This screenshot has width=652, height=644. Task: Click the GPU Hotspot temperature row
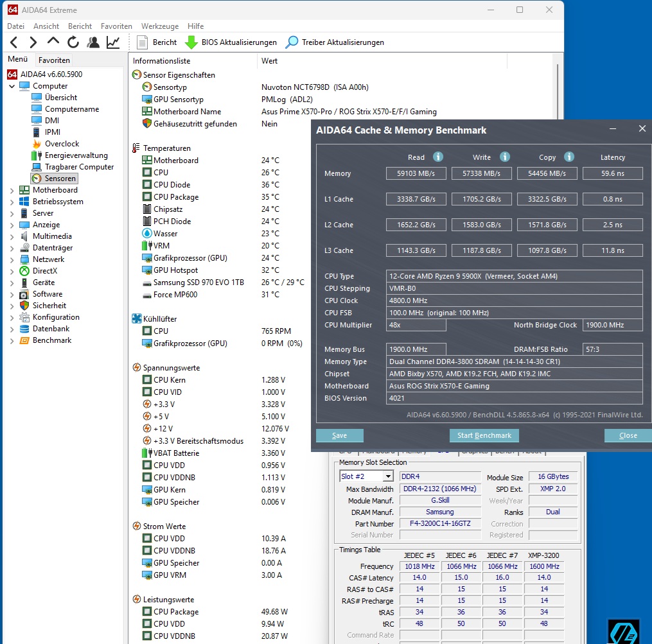pos(212,270)
